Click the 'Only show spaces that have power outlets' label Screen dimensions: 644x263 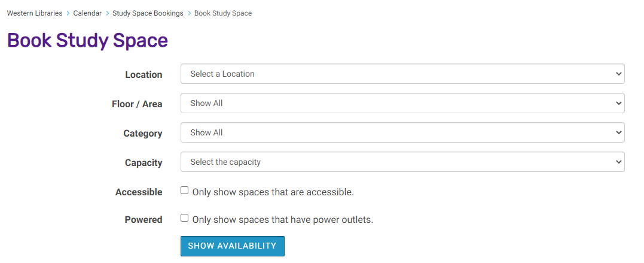pyautogui.click(x=283, y=220)
